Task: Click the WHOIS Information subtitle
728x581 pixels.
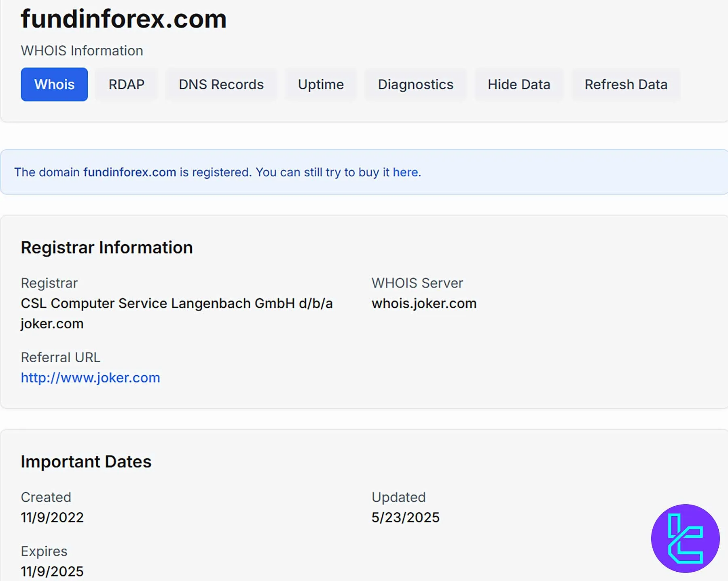Action: point(82,51)
